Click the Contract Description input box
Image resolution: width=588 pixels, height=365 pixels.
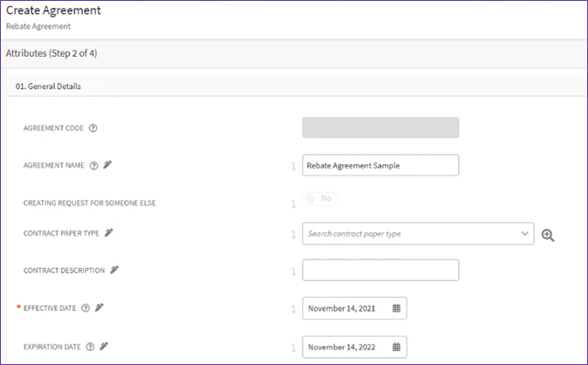click(379, 270)
